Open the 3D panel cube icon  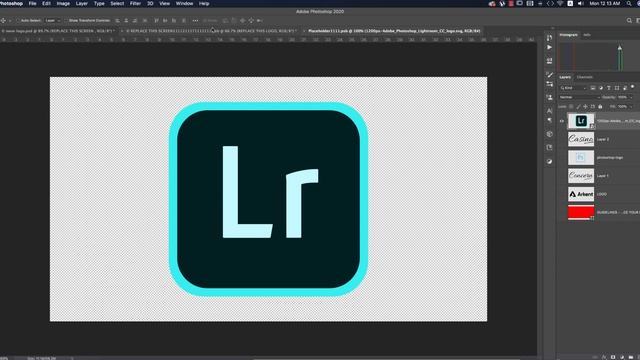point(549,134)
